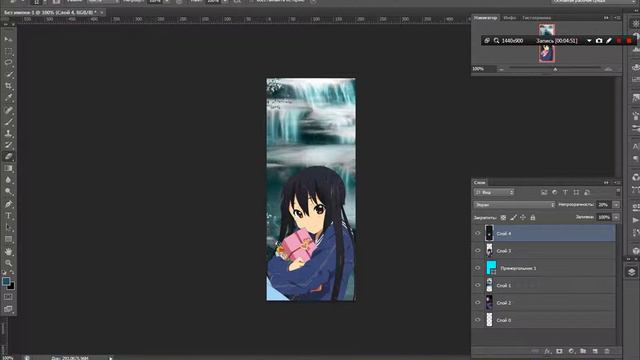Image resolution: width=640 pixels, height=360 pixels.
Task: Select the Healing Brush tool
Action: [8, 110]
